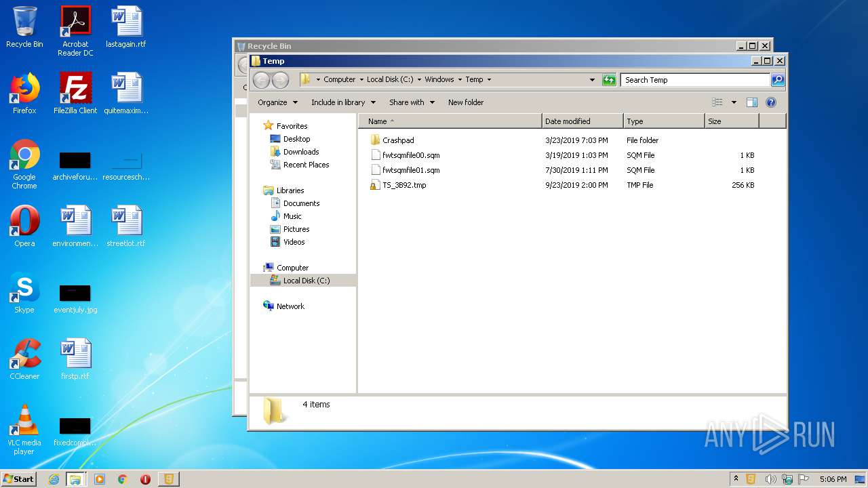
Task: Open the quitemaxim... Word document icon
Action: (126, 94)
